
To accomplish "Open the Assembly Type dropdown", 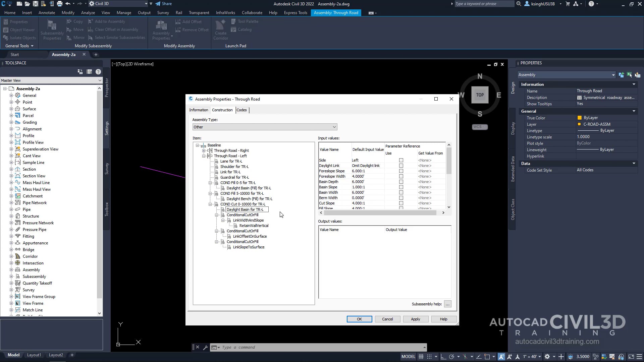I will (334, 127).
